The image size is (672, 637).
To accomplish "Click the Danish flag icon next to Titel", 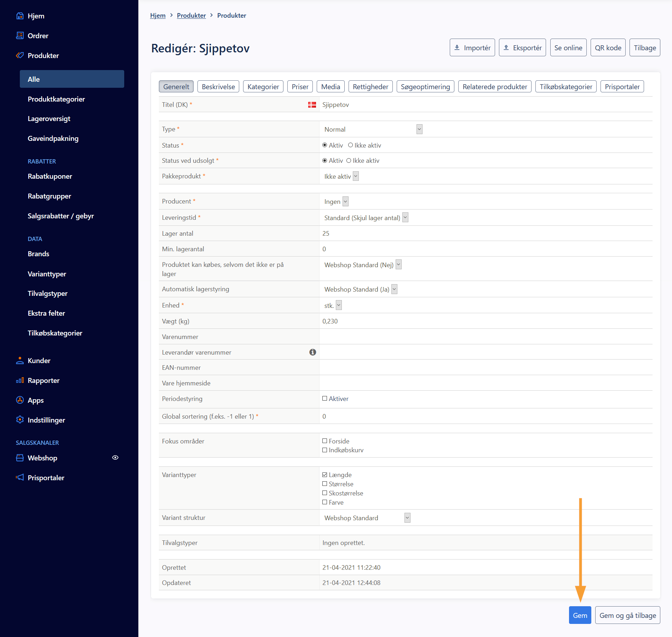I will pos(312,105).
